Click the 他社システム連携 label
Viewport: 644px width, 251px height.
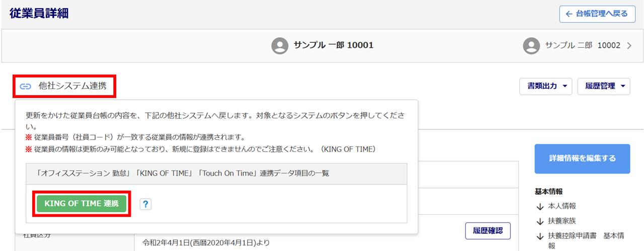[72, 86]
